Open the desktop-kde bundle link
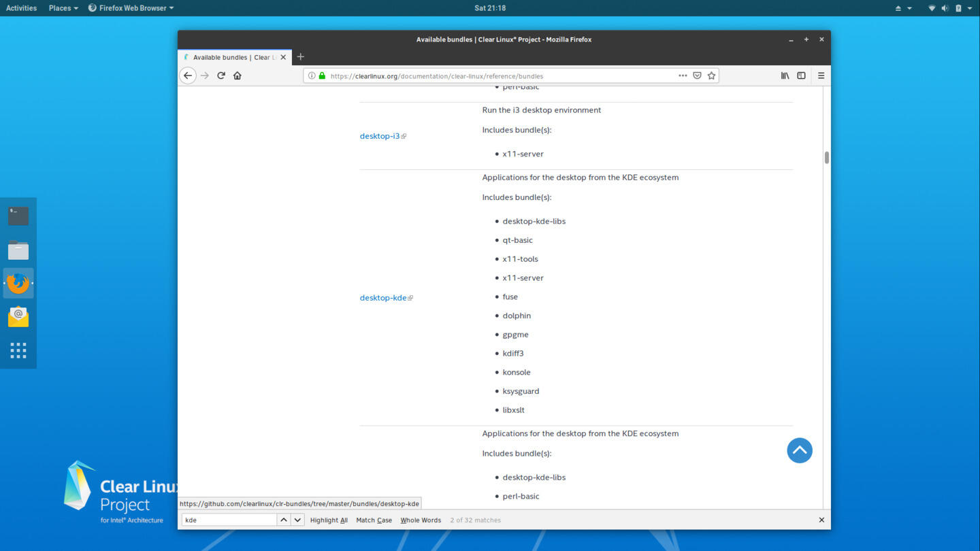 click(x=383, y=298)
